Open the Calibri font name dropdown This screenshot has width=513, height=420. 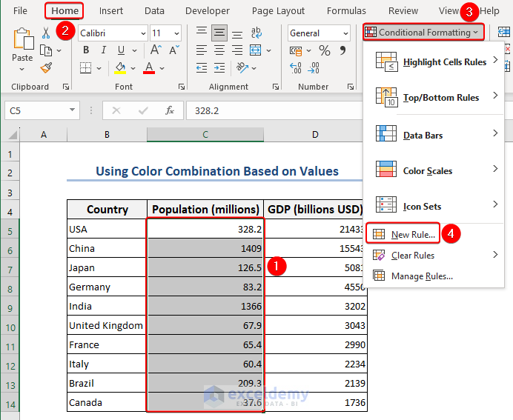[x=142, y=33]
